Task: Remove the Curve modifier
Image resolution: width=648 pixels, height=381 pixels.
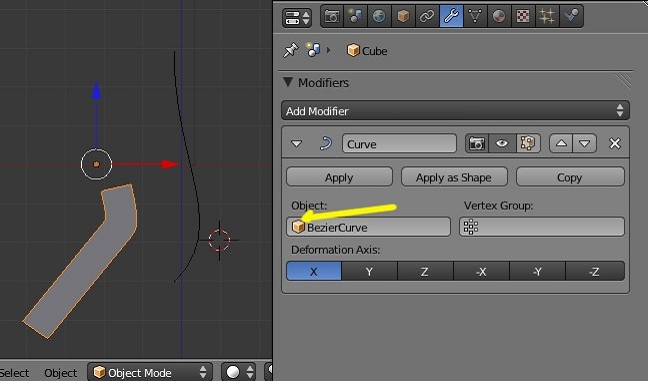Action: click(615, 143)
